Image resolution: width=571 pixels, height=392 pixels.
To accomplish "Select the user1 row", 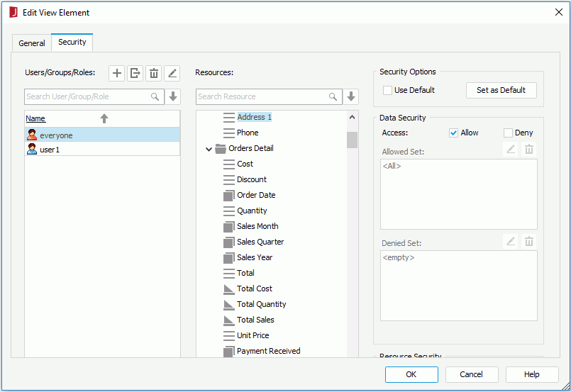I will point(102,150).
